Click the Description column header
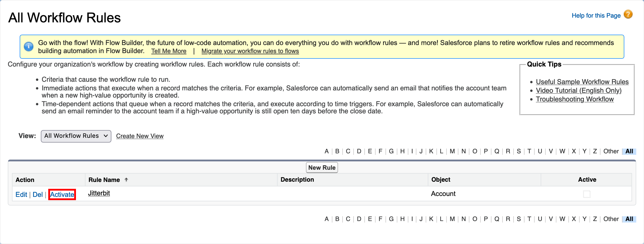 click(x=297, y=180)
